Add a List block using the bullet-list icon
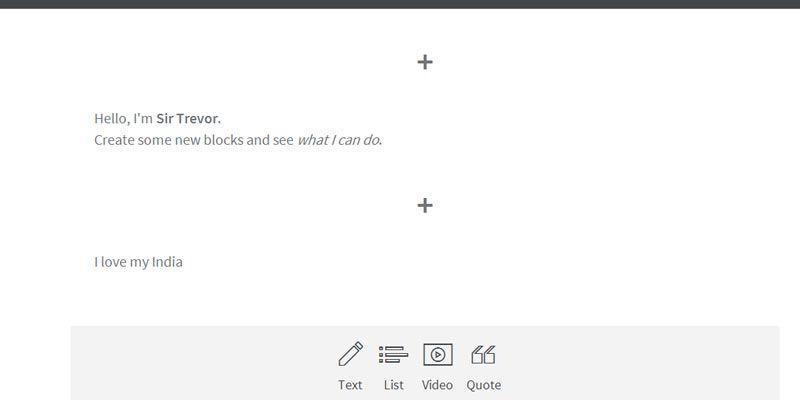This screenshot has height=400, width=800. pyautogui.click(x=393, y=354)
